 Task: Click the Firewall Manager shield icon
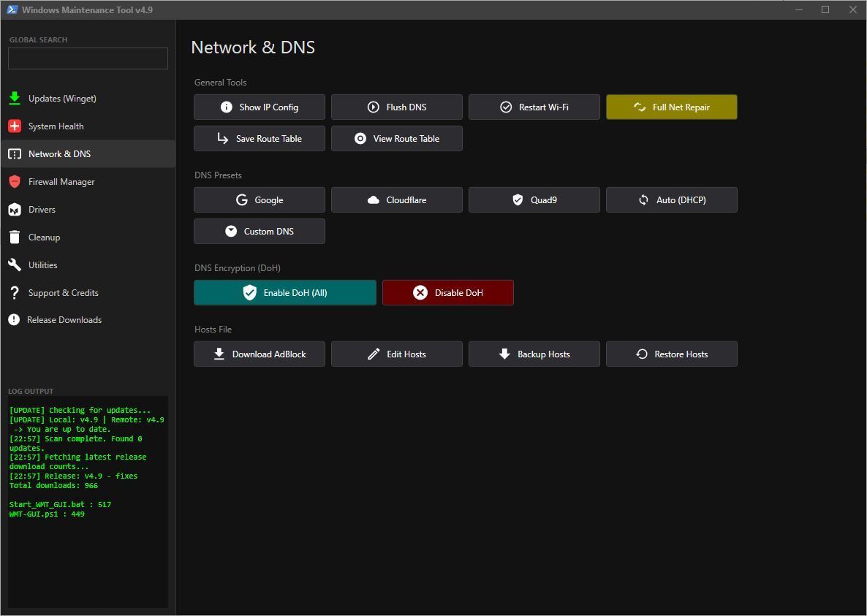(15, 182)
